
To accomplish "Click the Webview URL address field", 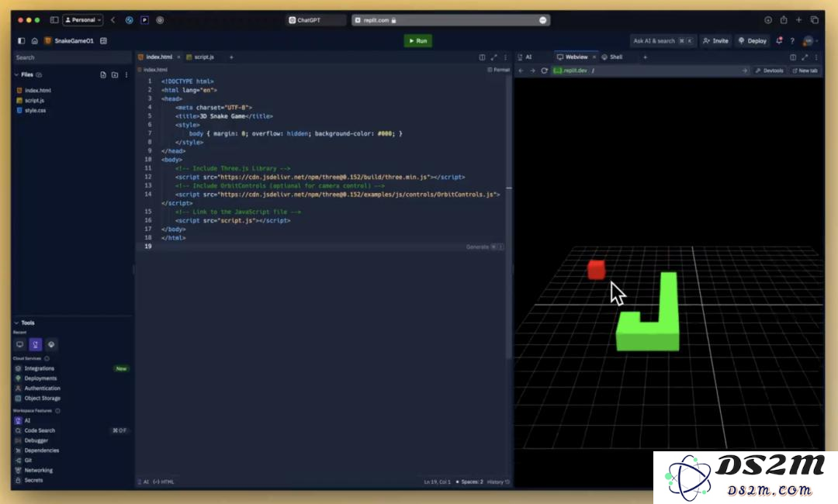I will click(x=651, y=71).
